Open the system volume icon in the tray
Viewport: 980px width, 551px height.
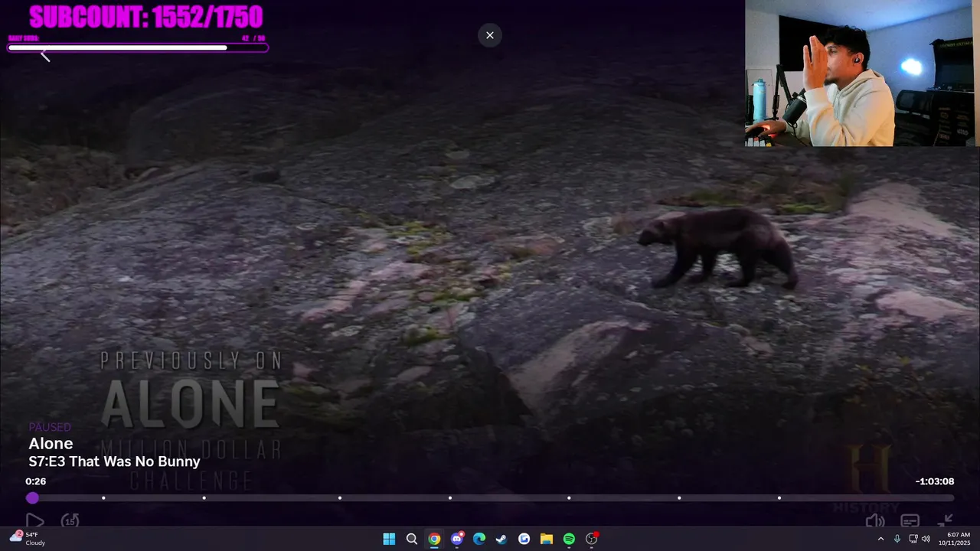(x=926, y=539)
